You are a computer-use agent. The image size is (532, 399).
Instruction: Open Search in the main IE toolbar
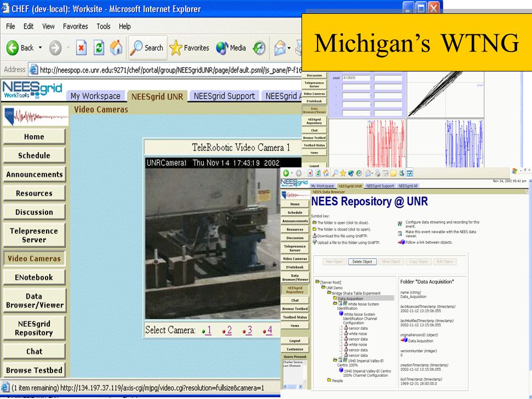click(147, 48)
